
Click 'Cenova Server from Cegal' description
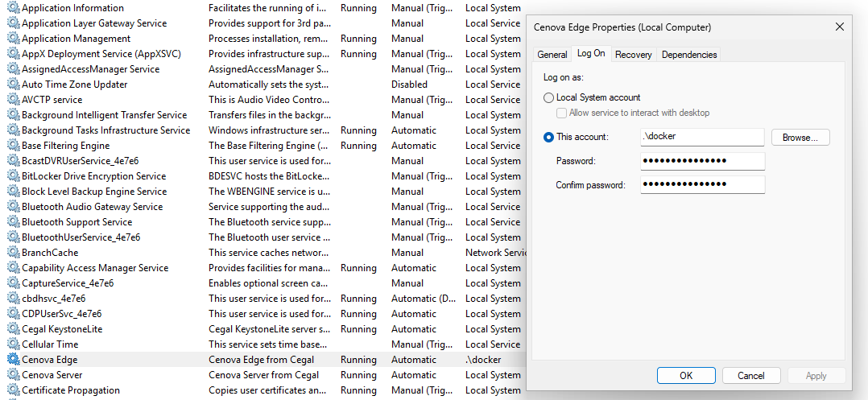coord(263,375)
